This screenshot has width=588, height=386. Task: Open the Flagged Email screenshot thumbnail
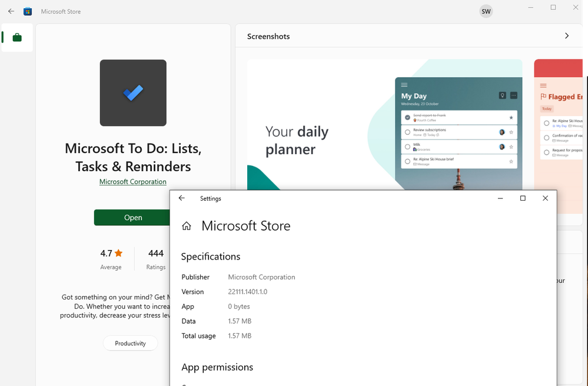pos(559,124)
